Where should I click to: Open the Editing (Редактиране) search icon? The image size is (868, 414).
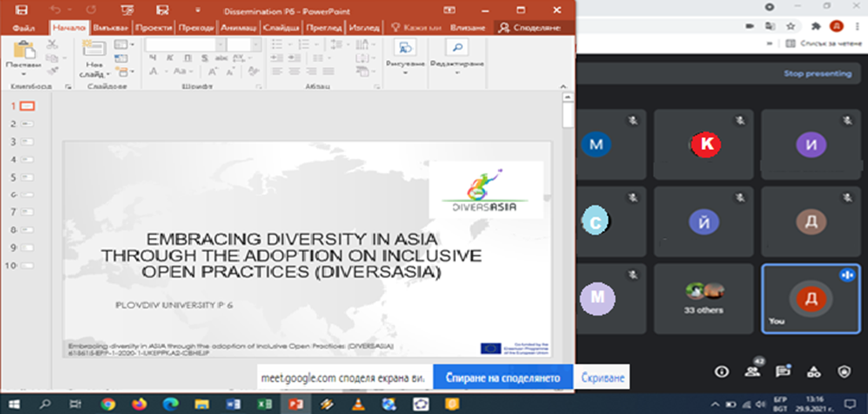(458, 49)
